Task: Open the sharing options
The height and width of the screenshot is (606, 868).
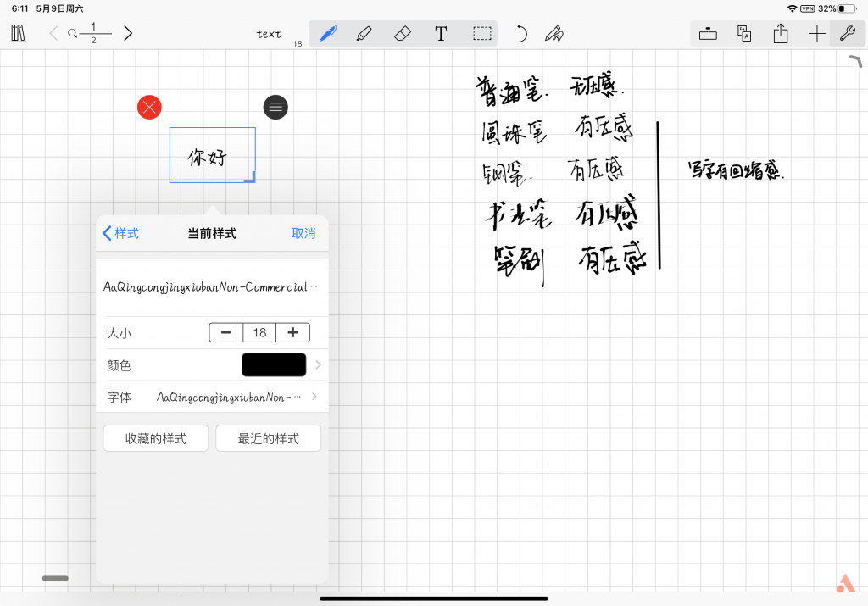Action: 780,33
